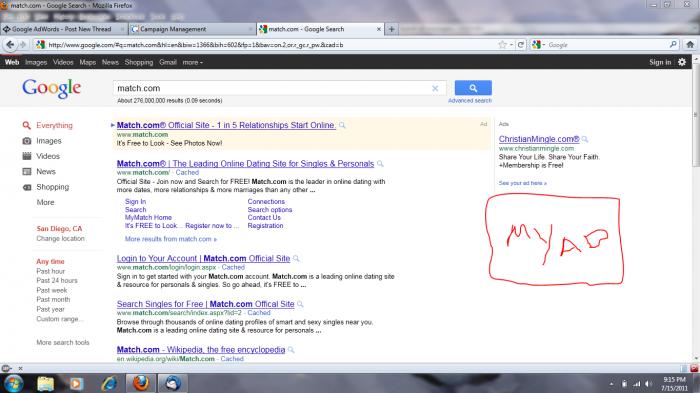Preview ChristianMingle ad magnifier icon
Screen dimensions: 700x393
pos(585,139)
